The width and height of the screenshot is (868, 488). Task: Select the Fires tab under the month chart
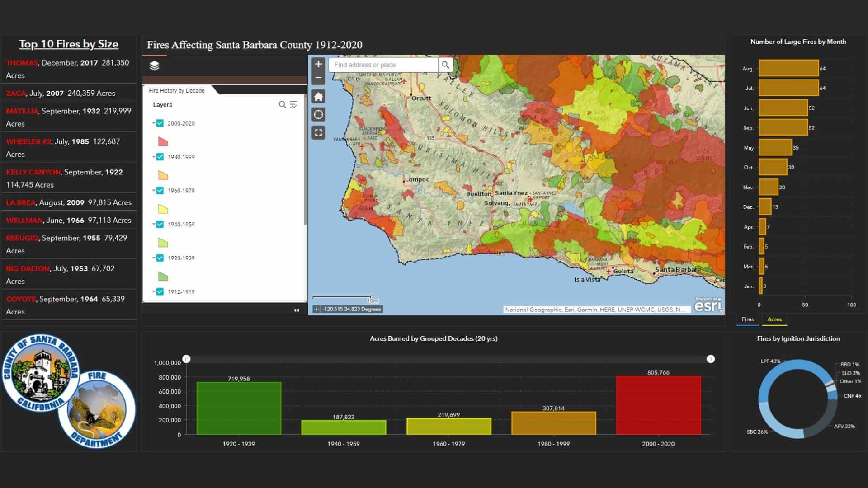747,319
